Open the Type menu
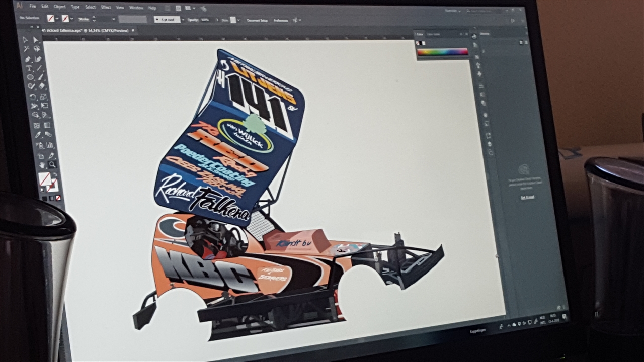644x362 pixels. (75, 7)
